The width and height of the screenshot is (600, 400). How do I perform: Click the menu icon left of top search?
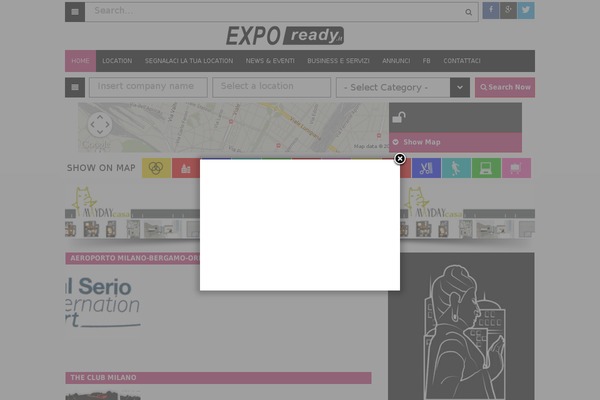click(75, 12)
